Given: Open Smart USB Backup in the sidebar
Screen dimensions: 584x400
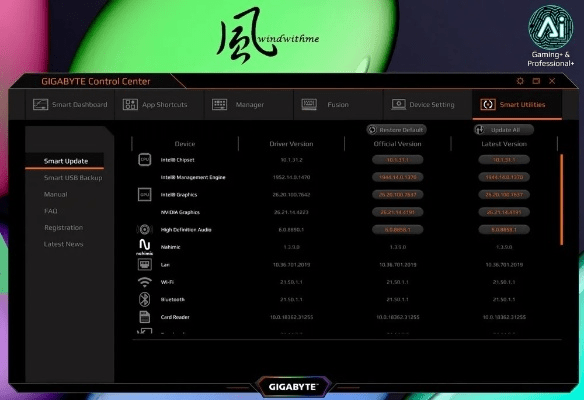Looking at the screenshot, I should click(x=73, y=178).
